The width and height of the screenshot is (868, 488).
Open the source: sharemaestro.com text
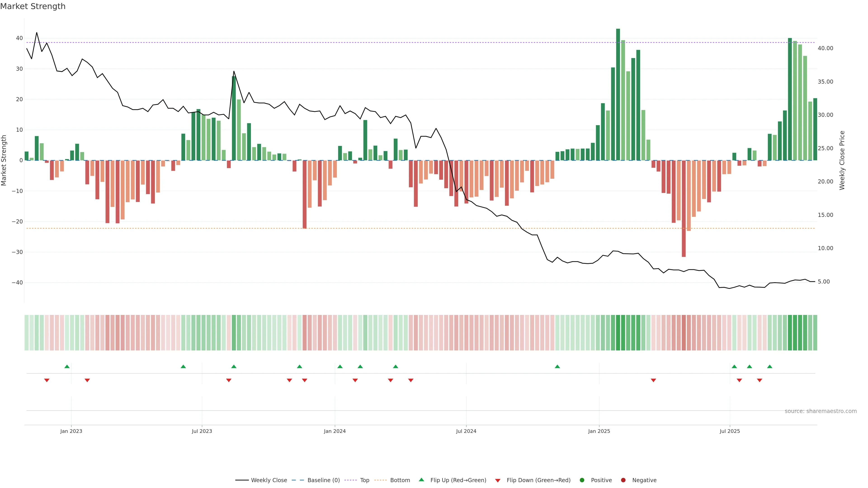tap(821, 411)
